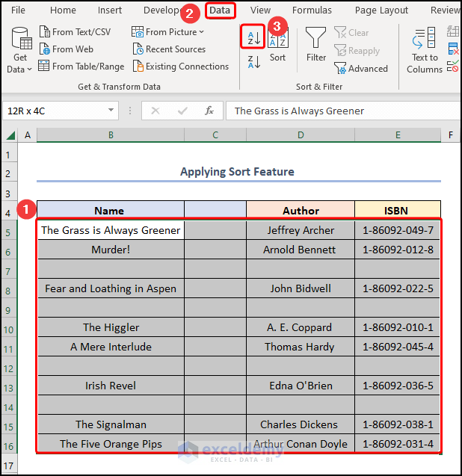Viewport: 462px width, 476px height.
Task: Click the ISBN header cell
Action: click(398, 210)
